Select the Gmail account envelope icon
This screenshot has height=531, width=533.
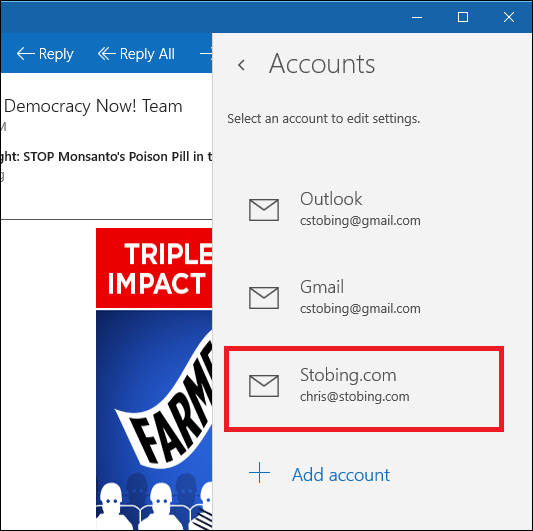pyautogui.click(x=264, y=298)
